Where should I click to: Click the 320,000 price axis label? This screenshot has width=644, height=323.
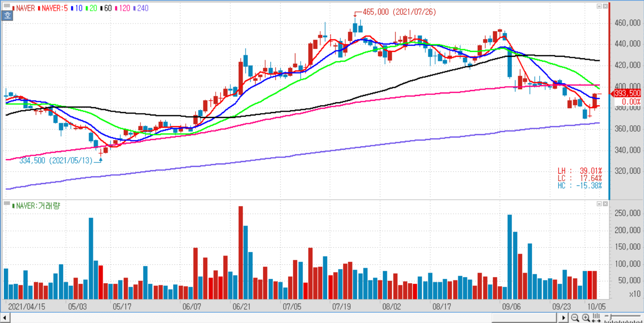point(627,171)
